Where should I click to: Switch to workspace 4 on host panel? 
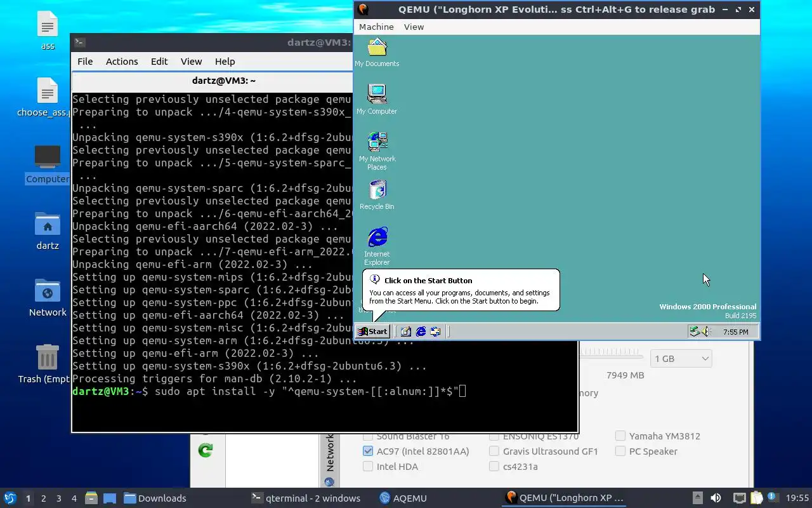pyautogui.click(x=74, y=498)
